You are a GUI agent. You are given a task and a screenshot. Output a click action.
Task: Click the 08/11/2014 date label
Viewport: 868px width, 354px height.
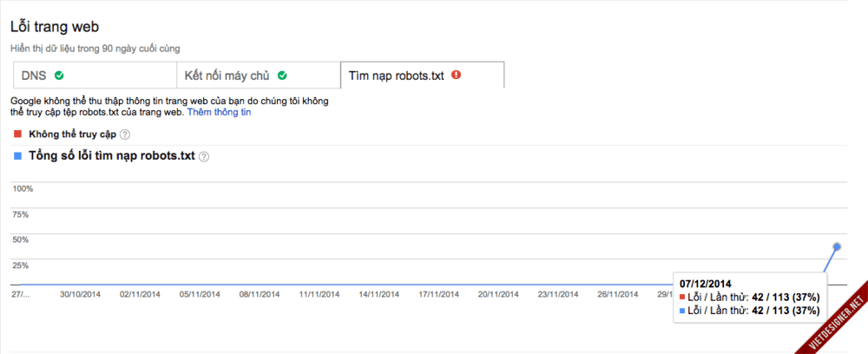pyautogui.click(x=260, y=294)
